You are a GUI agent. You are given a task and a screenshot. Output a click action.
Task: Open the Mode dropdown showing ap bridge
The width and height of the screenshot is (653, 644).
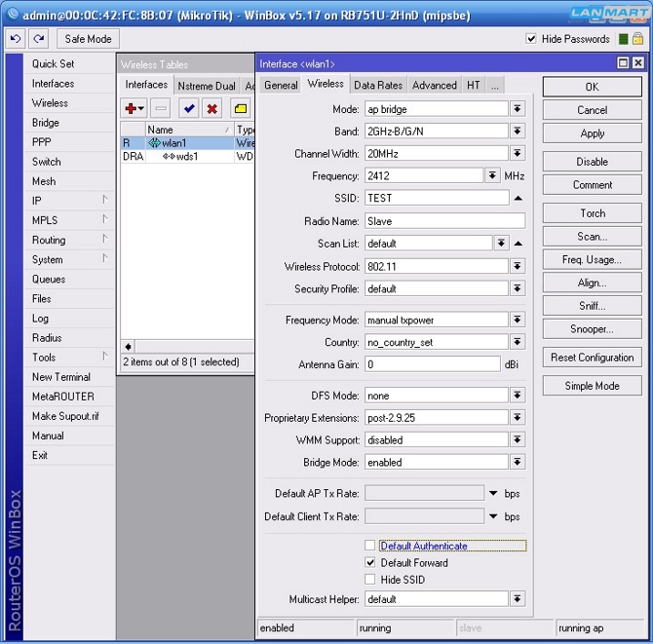(x=517, y=109)
